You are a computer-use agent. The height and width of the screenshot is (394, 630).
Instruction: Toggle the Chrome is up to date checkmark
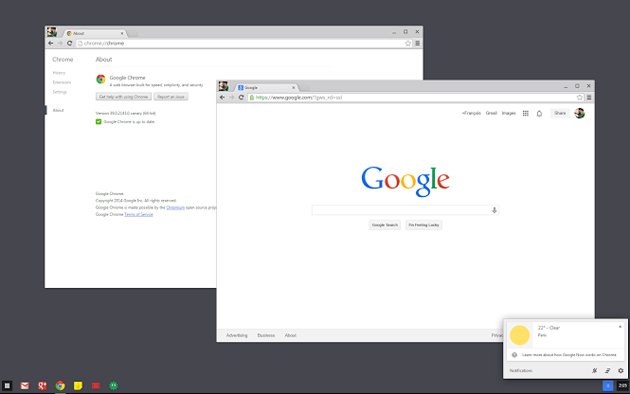pos(98,122)
